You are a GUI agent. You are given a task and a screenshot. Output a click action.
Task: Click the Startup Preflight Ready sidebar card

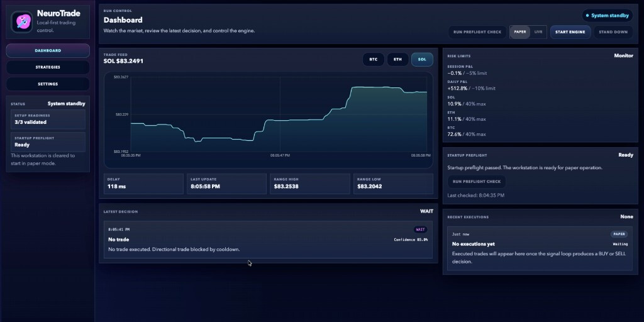pos(48,142)
